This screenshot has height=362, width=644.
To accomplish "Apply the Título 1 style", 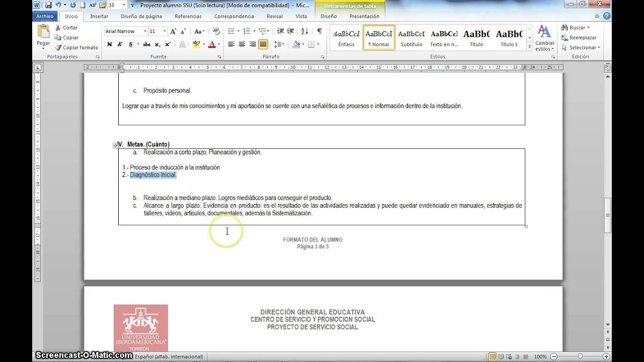I will click(509, 38).
